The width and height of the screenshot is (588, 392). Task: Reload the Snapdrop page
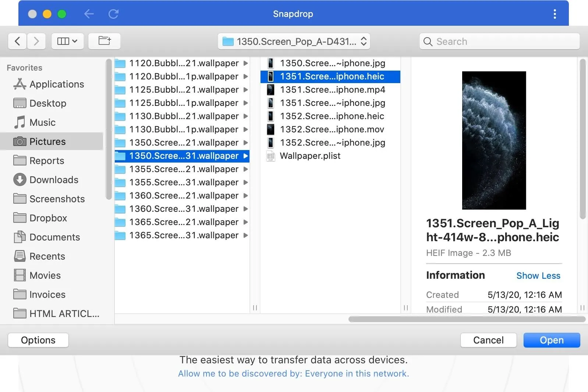pos(113,14)
